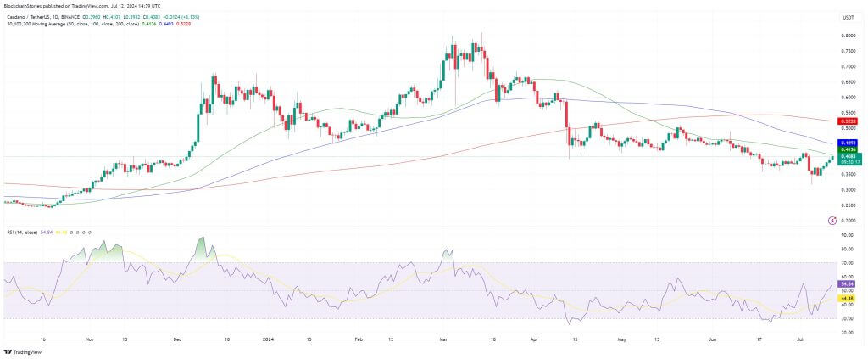The height and width of the screenshot is (359, 868).
Task: Click the blue 0.4493 price-axis label
Action: coord(847,143)
